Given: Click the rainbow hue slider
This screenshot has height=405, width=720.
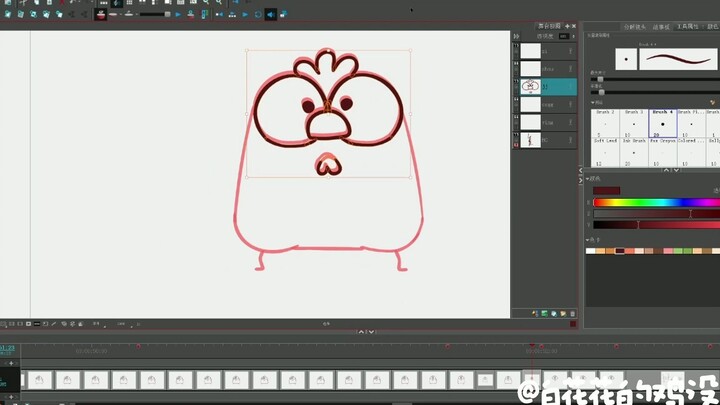Looking at the screenshot, I should point(657,202).
